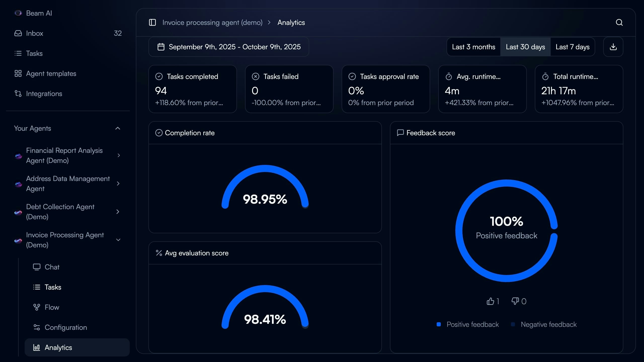Open the Inbox from the sidebar
This screenshot has height=362, width=644.
click(34, 33)
